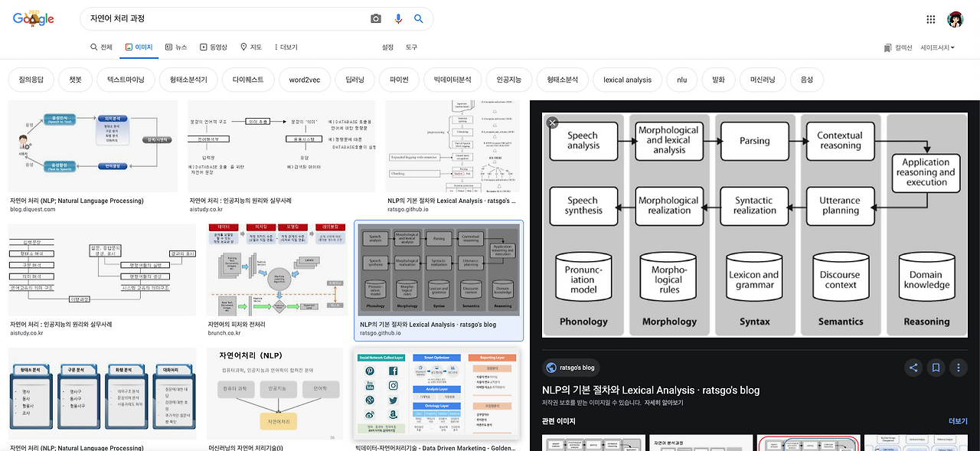Share the previewed image
This screenshot has width=980, height=451.
coord(913,368)
